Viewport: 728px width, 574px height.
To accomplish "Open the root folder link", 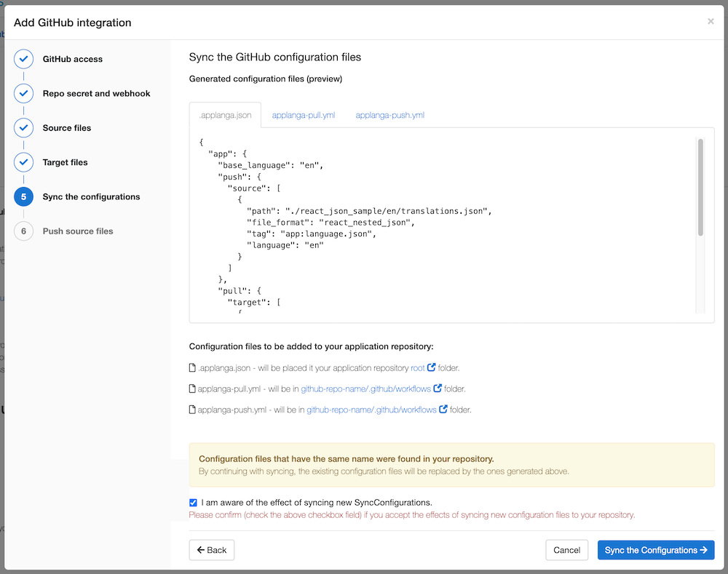I will 418,368.
